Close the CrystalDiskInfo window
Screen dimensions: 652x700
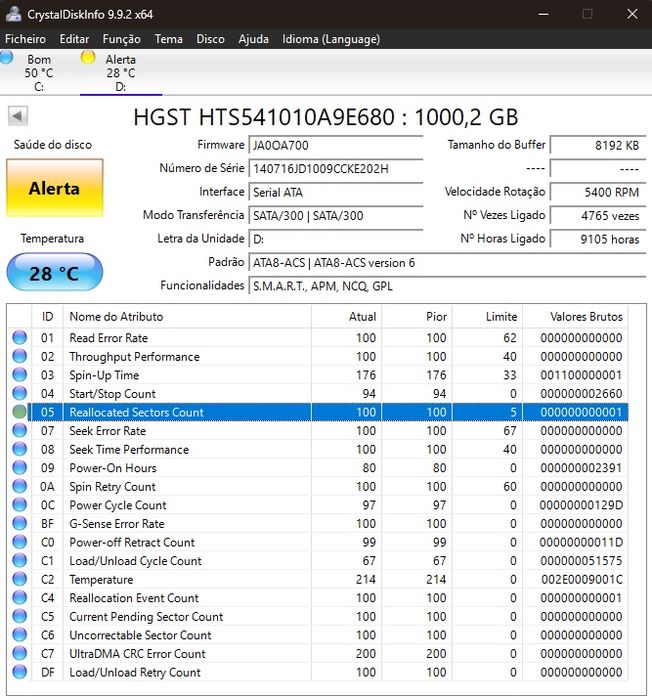point(632,14)
